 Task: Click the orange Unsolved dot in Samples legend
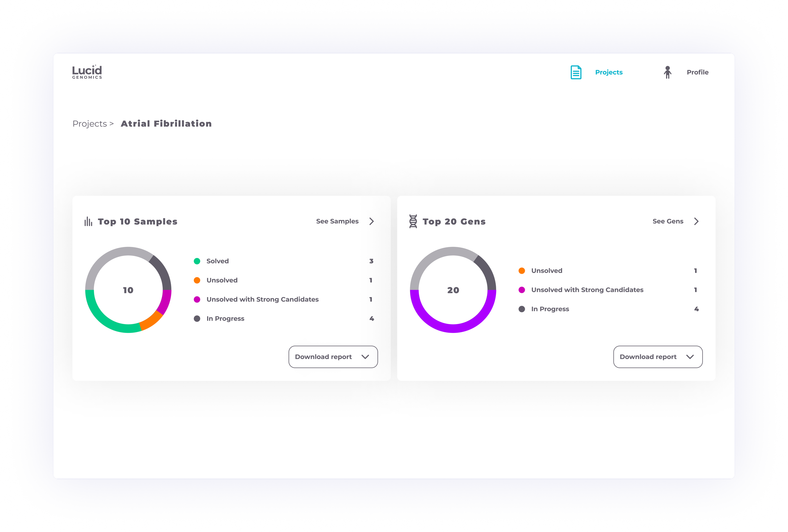(197, 280)
